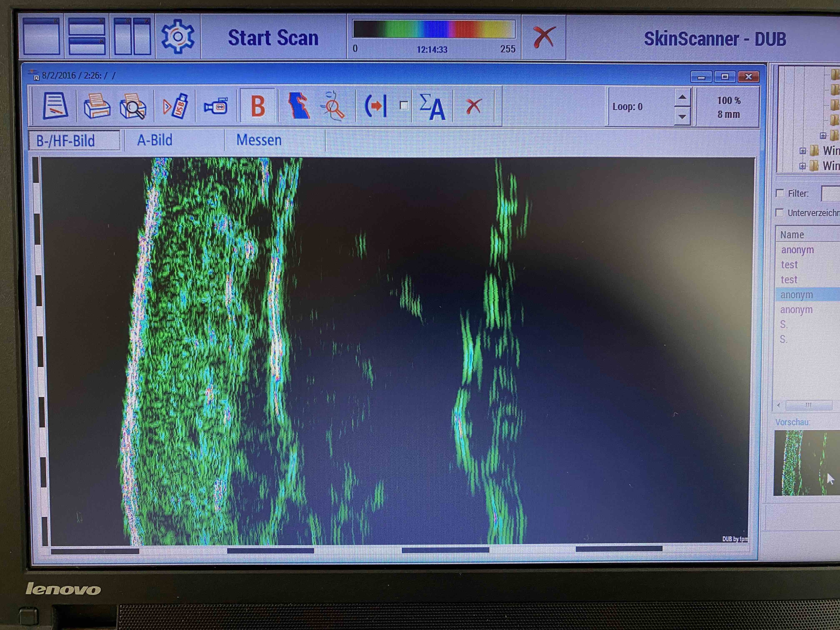The width and height of the screenshot is (840, 630).
Task: Open the Messen tab
Action: (259, 140)
